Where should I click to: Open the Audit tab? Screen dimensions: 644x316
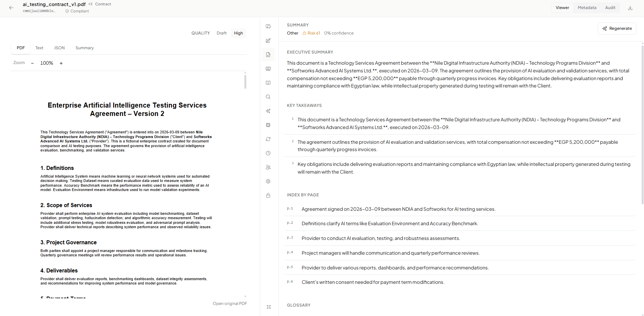coord(610,7)
